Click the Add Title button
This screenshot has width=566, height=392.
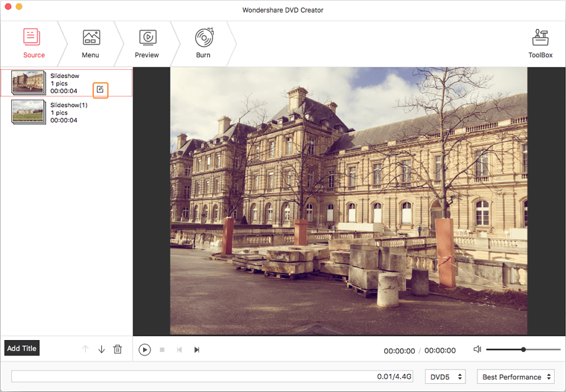click(22, 349)
